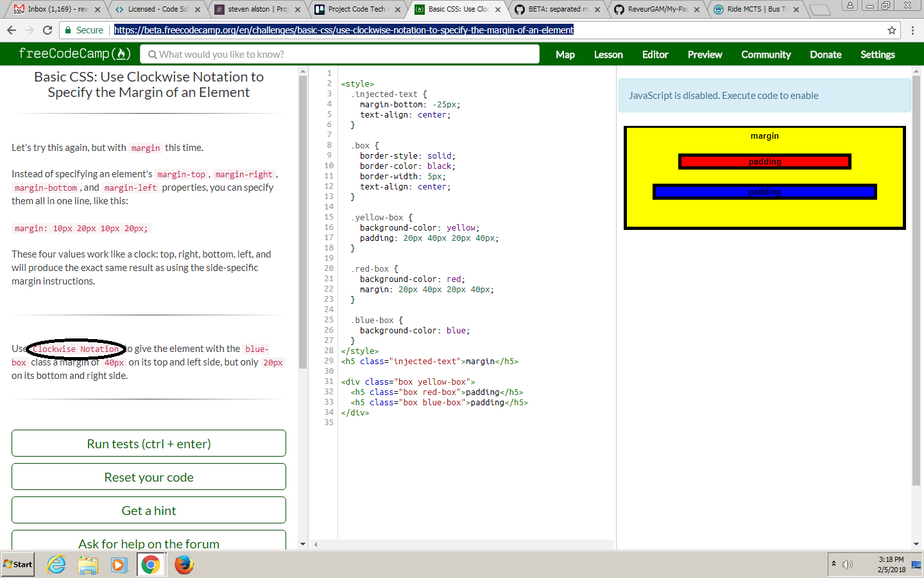The width and height of the screenshot is (924, 578).
Task: Open Community in navbar
Action: click(x=766, y=55)
